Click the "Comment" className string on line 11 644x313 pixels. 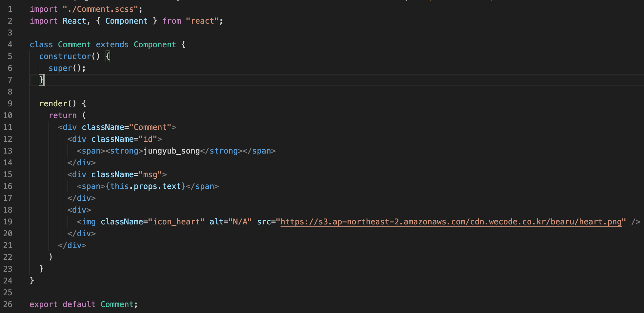150,127
